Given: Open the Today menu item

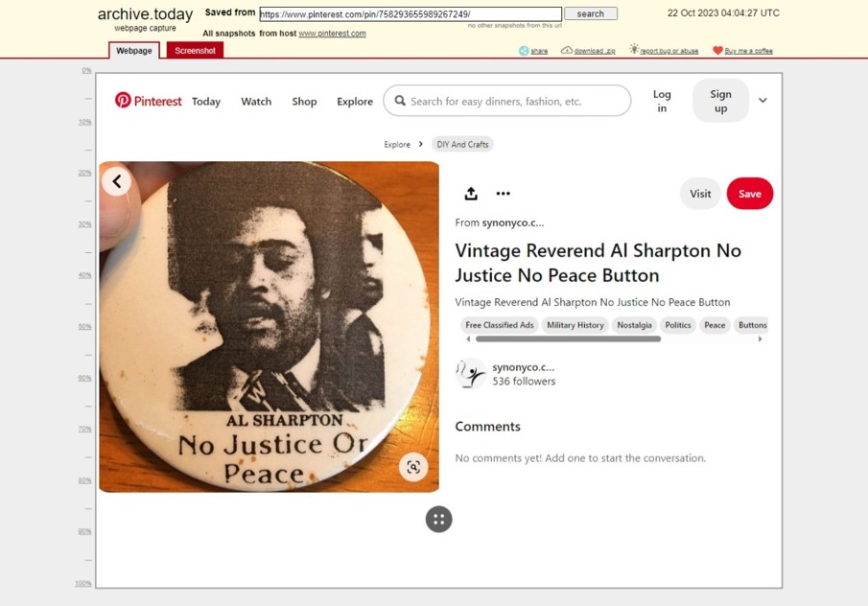Looking at the screenshot, I should coord(206,102).
